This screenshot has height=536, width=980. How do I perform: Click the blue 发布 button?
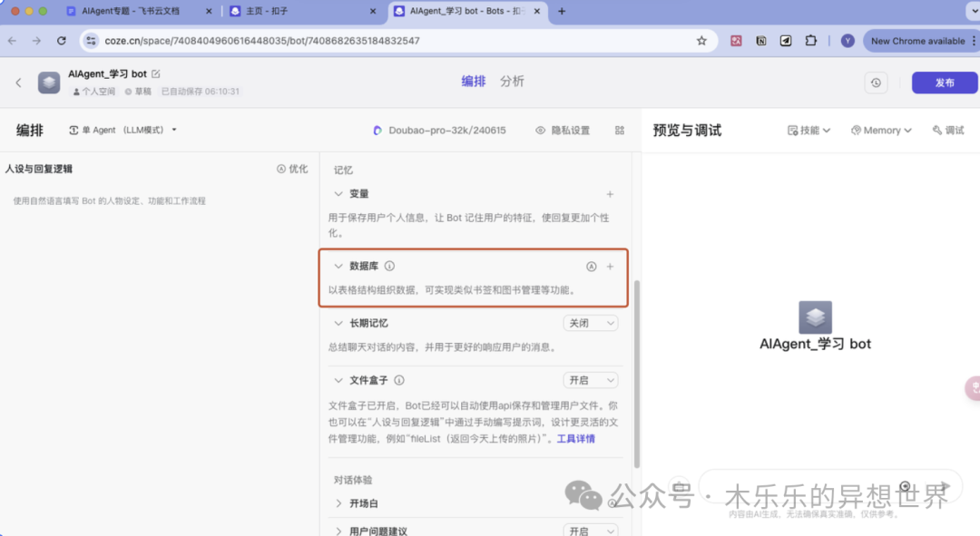pyautogui.click(x=945, y=83)
